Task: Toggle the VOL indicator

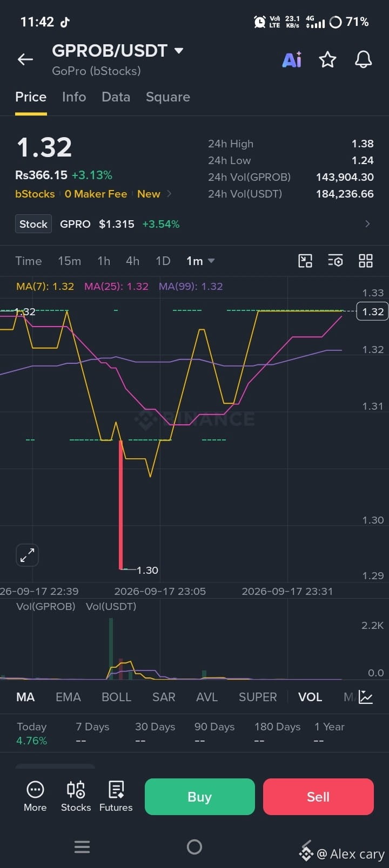Action: coord(310,697)
